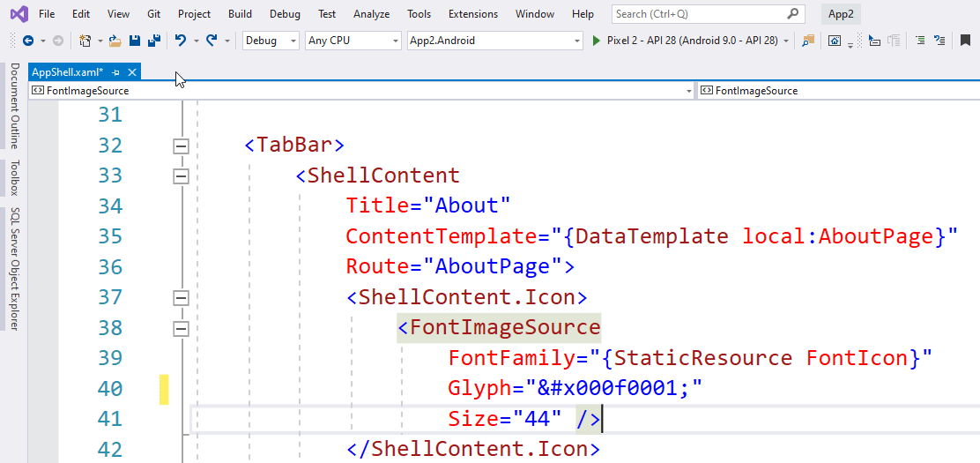Open the navigate backward history dropdown arrow

tap(43, 41)
